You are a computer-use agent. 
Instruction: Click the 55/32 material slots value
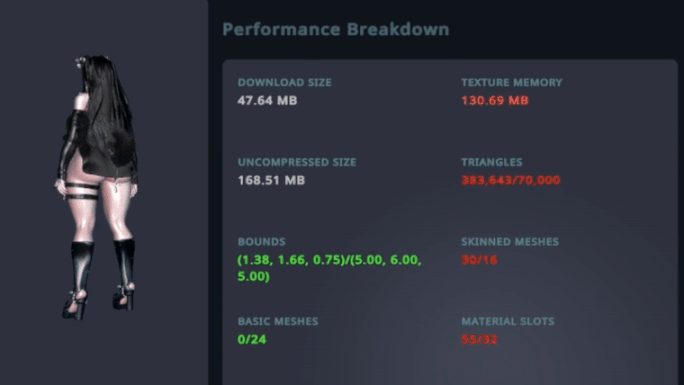tap(479, 340)
